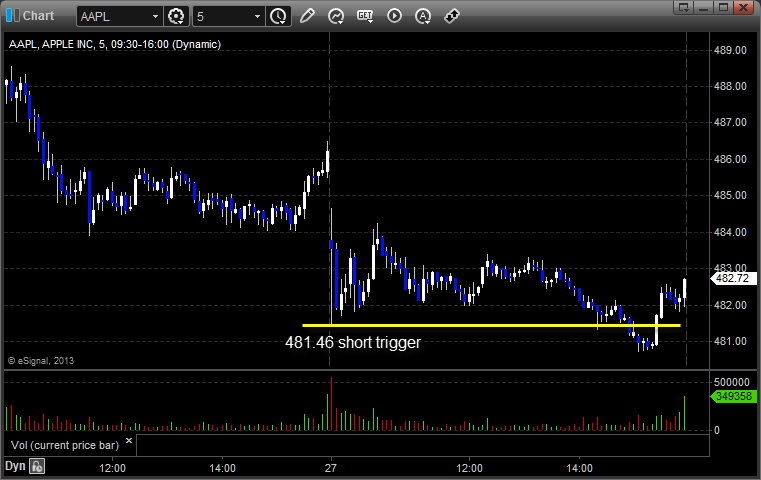Click the 487.00 price axis label
This screenshot has width=761, height=480.
click(x=730, y=122)
